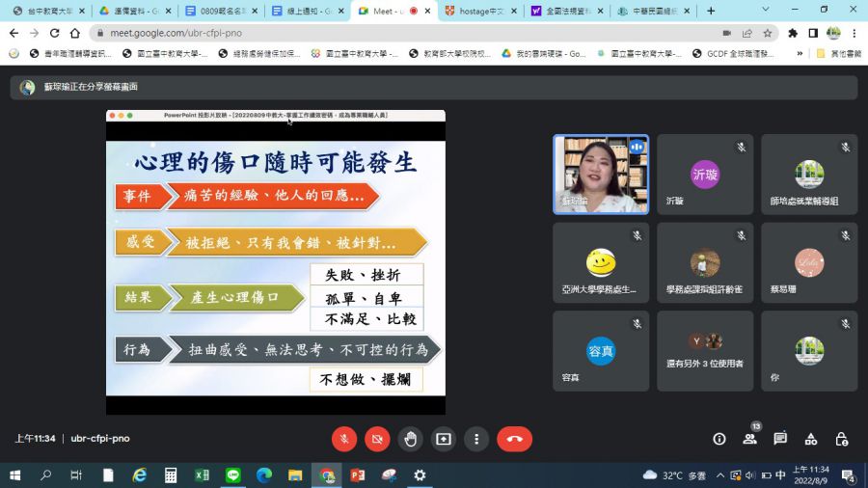Open the Chrome extensions puzzle icon

click(793, 33)
